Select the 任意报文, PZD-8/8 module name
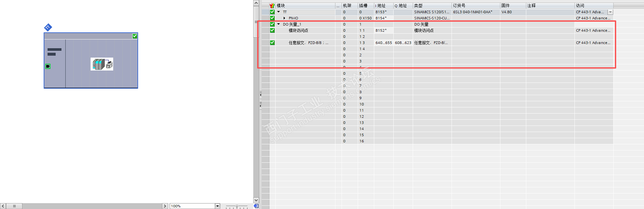Screen dimensions: 644x209 pyautogui.click(x=309, y=43)
